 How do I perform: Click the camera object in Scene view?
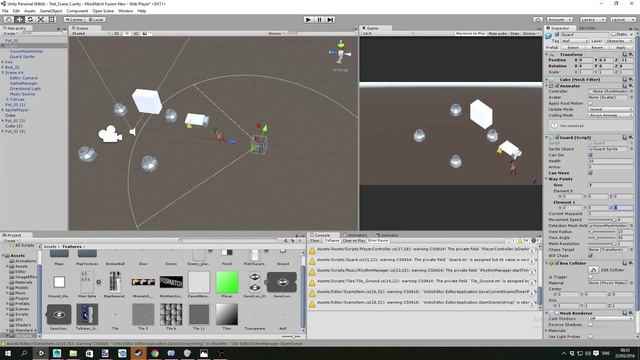[110, 134]
